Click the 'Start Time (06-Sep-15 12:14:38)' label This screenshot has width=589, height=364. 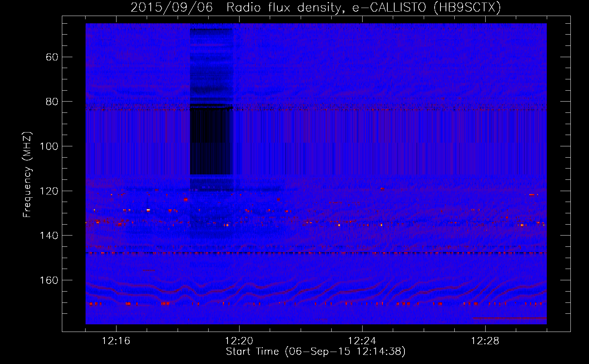316,352
